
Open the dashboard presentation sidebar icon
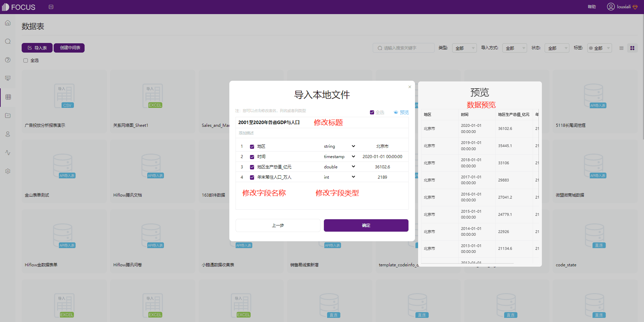pos(8,78)
